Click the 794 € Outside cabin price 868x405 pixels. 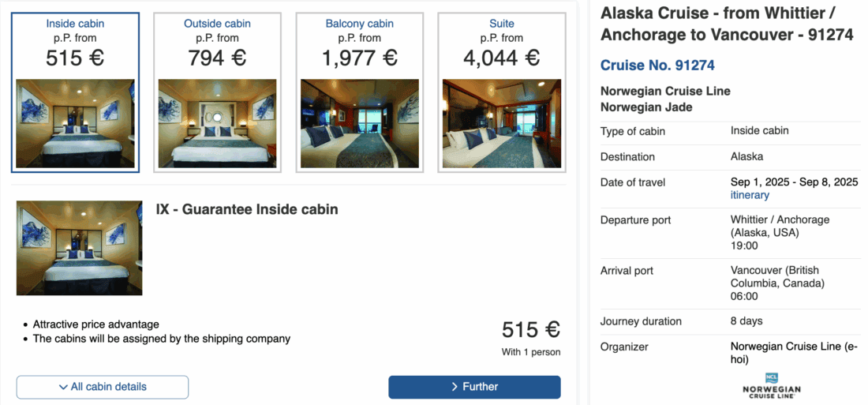pyautogui.click(x=217, y=58)
